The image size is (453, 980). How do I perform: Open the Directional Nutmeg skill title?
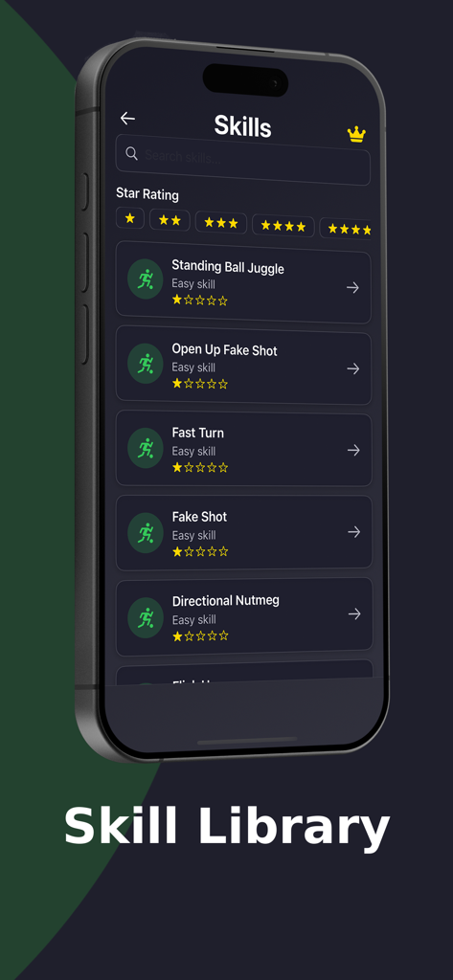click(226, 601)
